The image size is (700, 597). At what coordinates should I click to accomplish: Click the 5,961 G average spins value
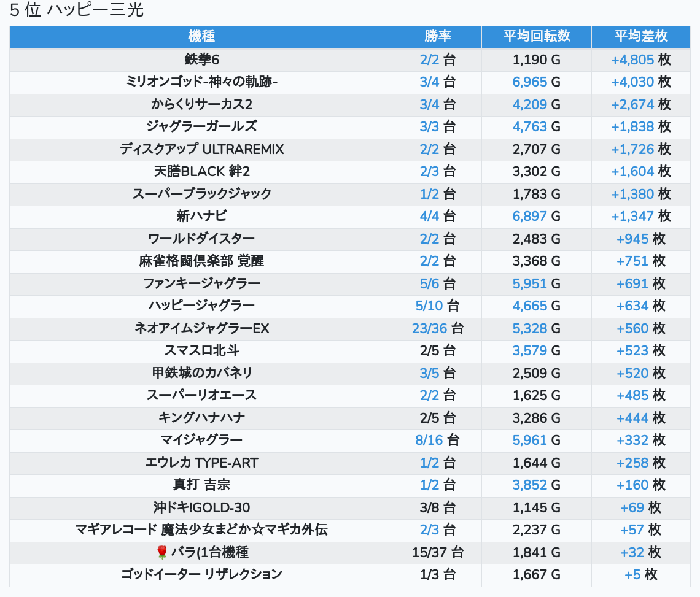(537, 441)
